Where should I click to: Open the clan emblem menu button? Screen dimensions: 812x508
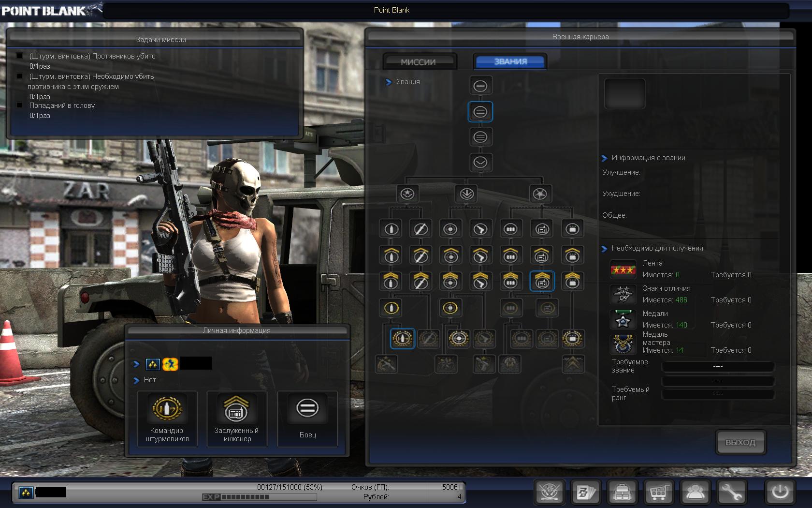pos(550,493)
